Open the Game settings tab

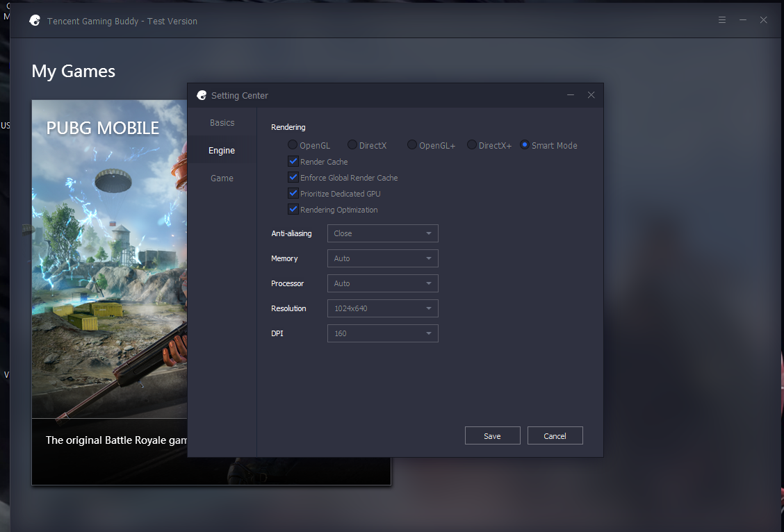[x=222, y=178]
